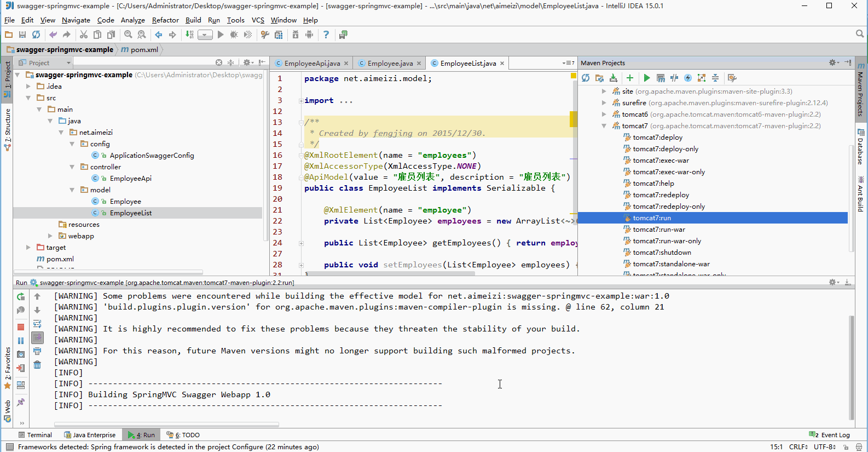Click the Rerun icon in Run panel

tap(21, 296)
